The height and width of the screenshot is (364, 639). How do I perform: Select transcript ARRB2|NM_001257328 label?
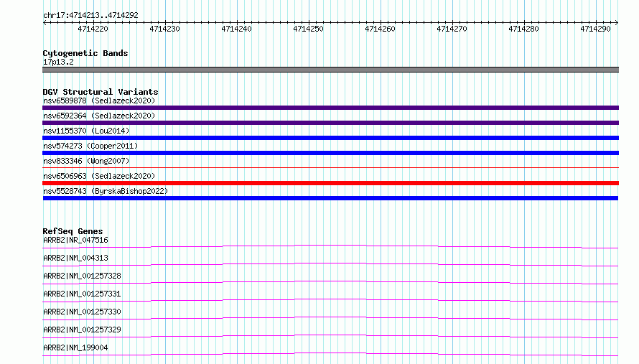82,276
